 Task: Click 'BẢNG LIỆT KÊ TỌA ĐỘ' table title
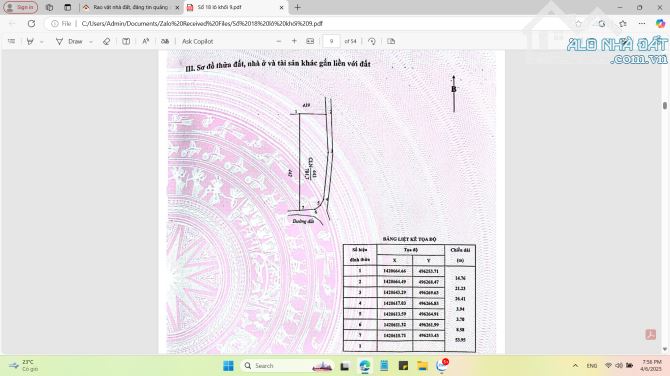click(409, 239)
